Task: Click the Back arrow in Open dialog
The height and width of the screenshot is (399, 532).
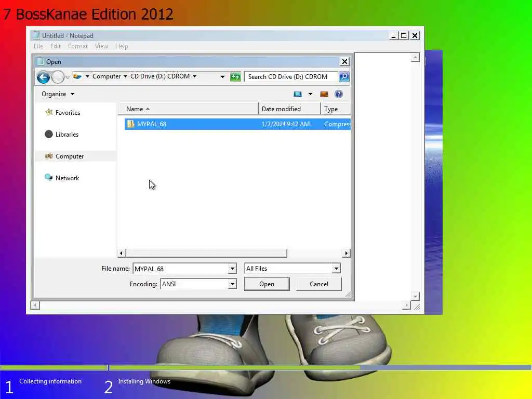Action: [43, 77]
